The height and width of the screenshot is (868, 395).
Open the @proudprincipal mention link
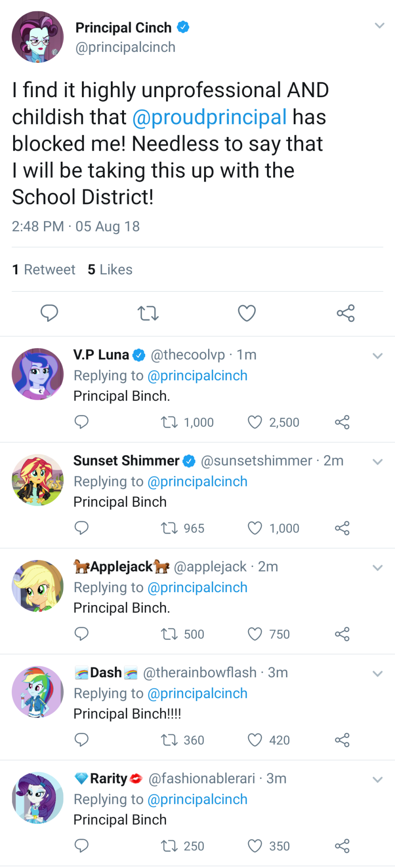tap(209, 117)
